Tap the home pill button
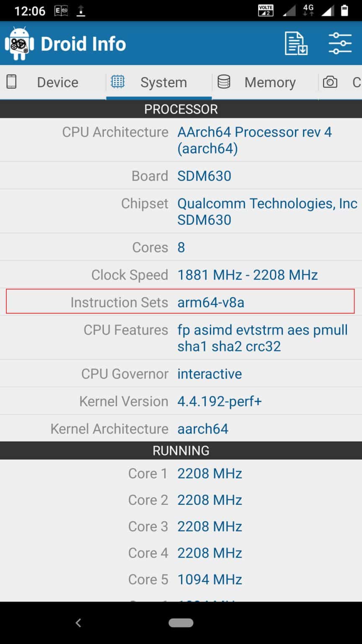The width and height of the screenshot is (362, 644). pos(181,623)
